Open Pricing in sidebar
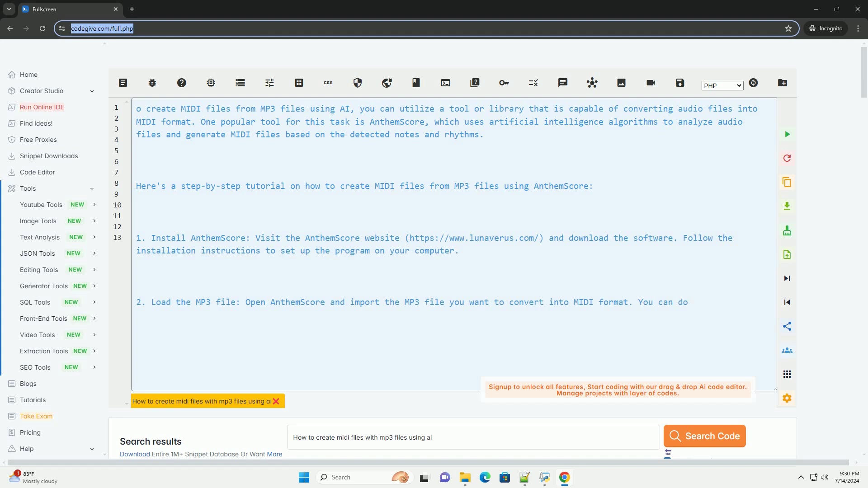This screenshot has height=488, width=868. tap(30, 432)
